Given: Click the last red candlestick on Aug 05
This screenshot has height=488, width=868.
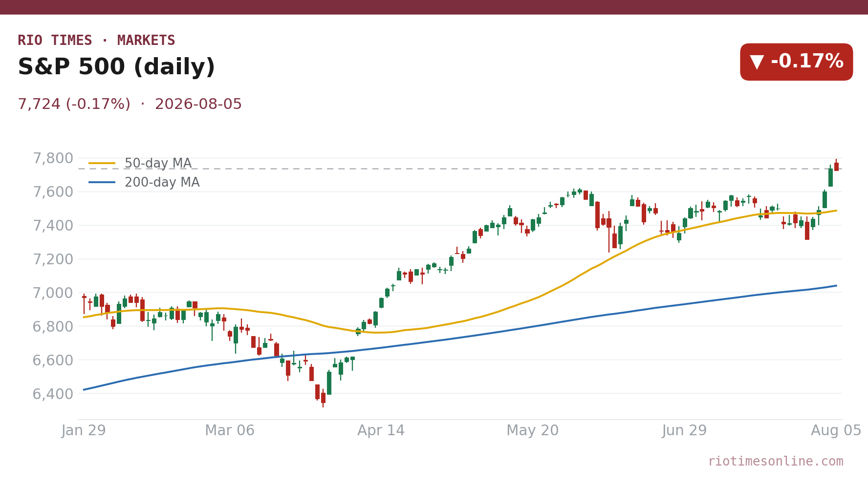Looking at the screenshot, I should tap(836, 166).
